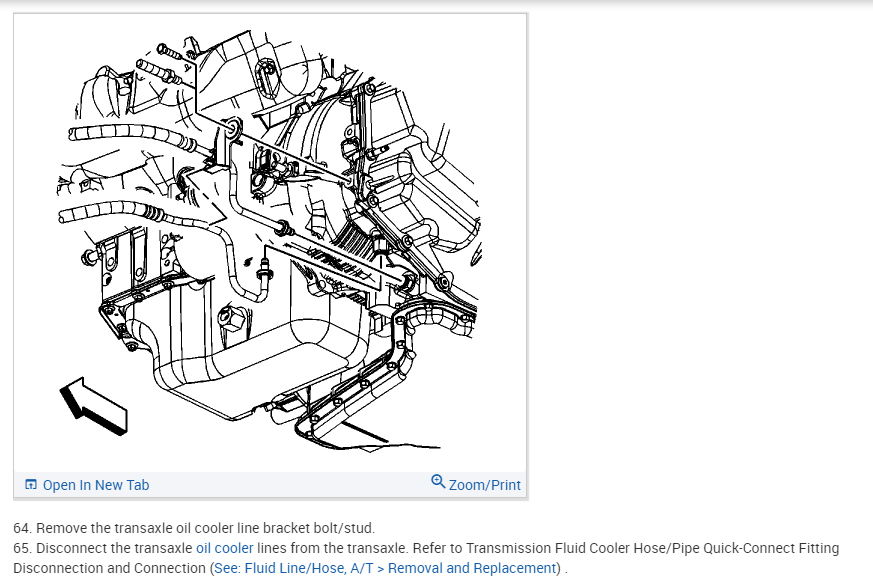Click the Open In New Tab window icon
873x582 pixels.
tap(31, 485)
